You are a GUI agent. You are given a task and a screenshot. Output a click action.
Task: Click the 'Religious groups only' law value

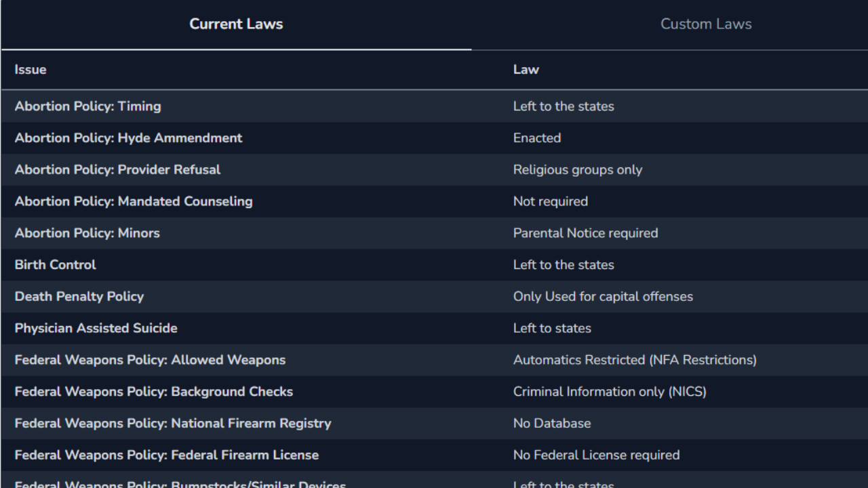point(577,169)
